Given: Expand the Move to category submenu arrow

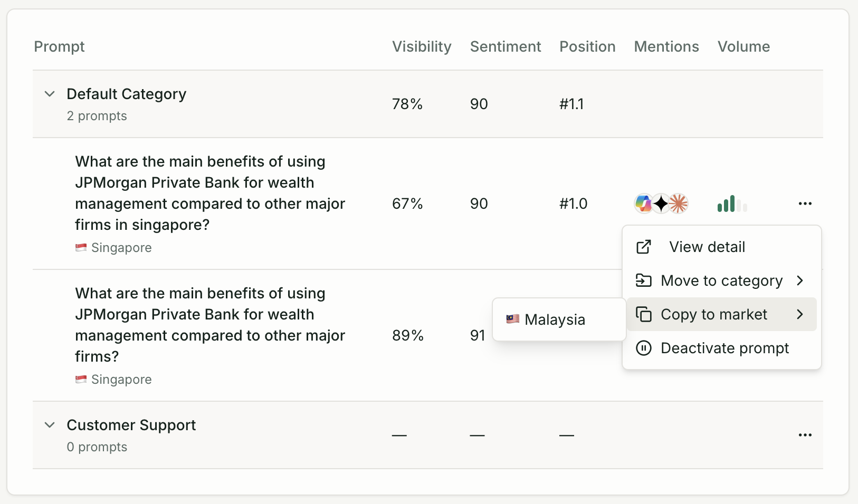Looking at the screenshot, I should 800,280.
